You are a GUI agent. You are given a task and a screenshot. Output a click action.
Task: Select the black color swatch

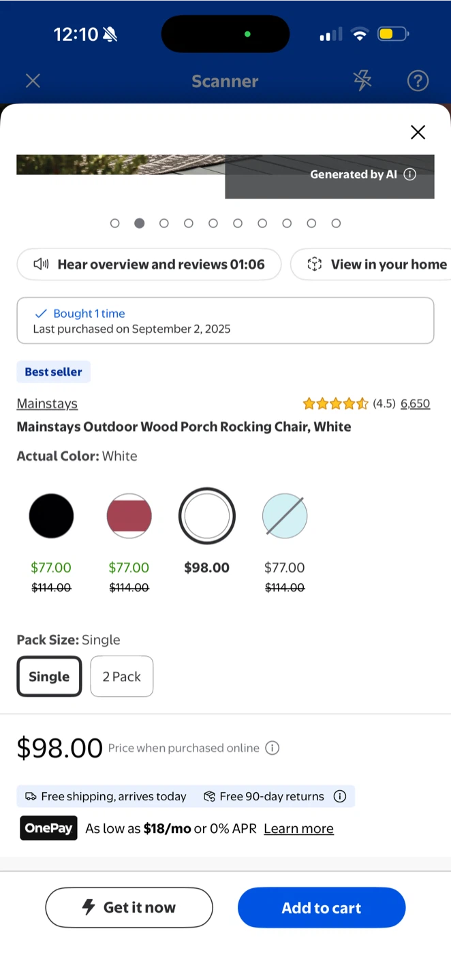coord(51,516)
